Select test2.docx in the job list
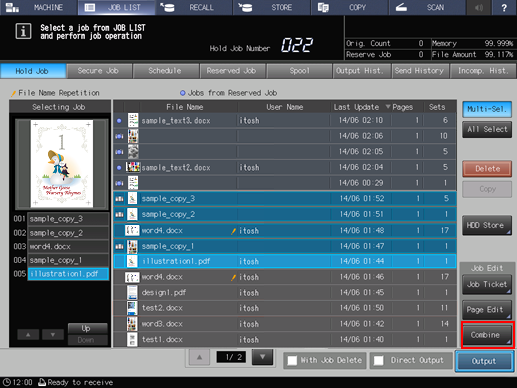 (285, 308)
